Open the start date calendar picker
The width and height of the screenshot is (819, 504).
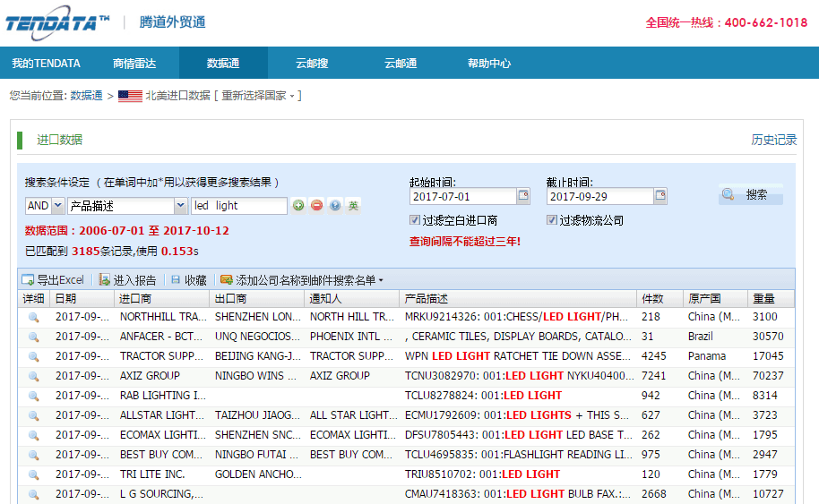tap(523, 196)
